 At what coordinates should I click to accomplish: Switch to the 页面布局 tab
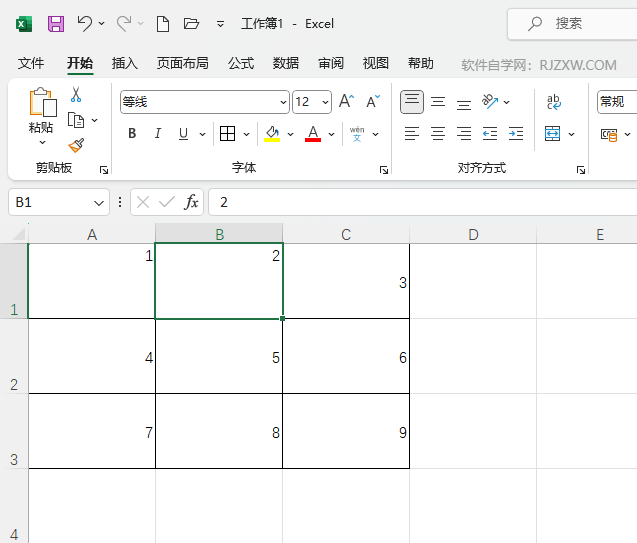click(183, 63)
